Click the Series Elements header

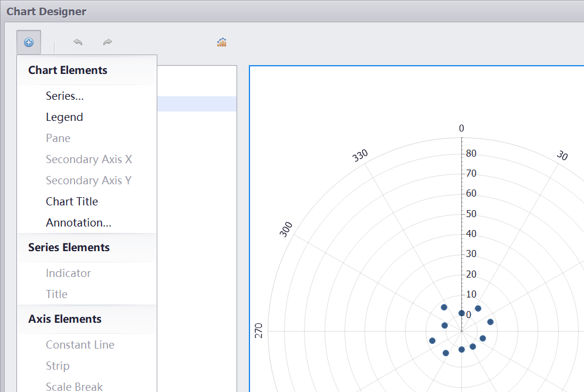click(x=69, y=248)
